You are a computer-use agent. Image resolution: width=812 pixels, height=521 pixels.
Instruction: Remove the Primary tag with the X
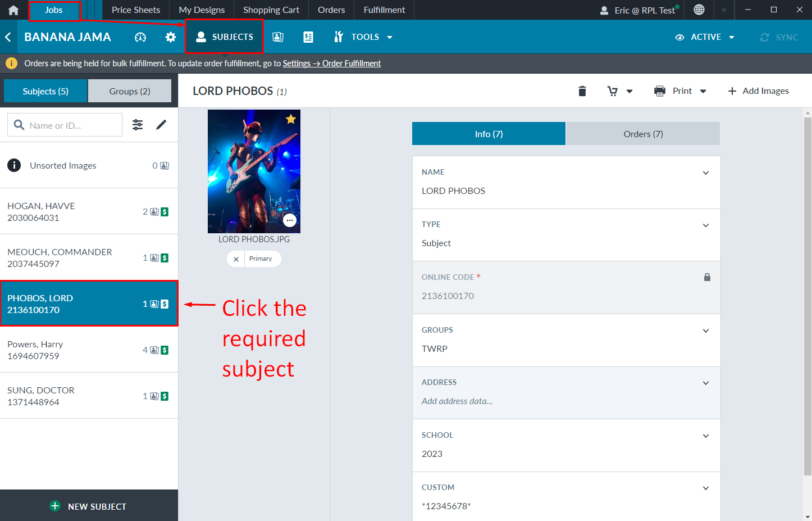pyautogui.click(x=235, y=259)
